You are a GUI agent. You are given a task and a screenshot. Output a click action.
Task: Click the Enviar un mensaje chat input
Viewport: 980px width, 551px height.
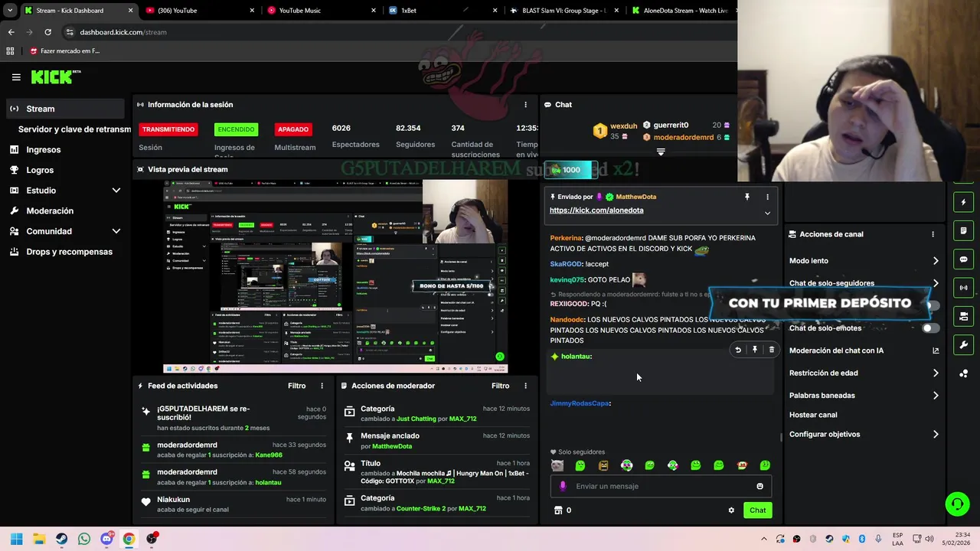(661, 486)
